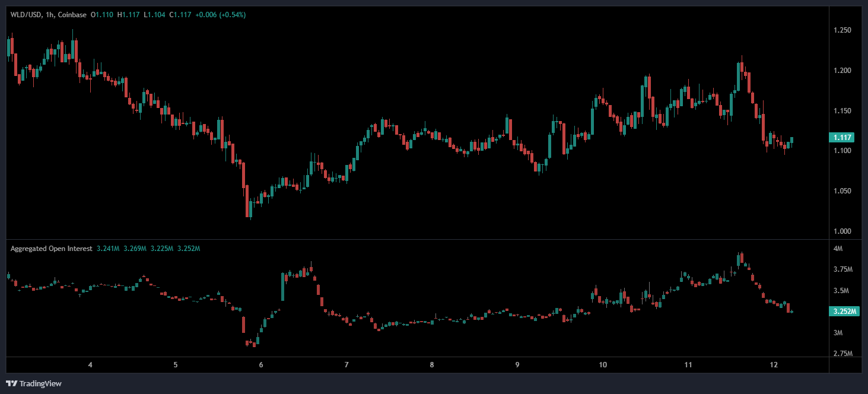
Task: Click the 4M open interest axis label
Action: point(838,249)
